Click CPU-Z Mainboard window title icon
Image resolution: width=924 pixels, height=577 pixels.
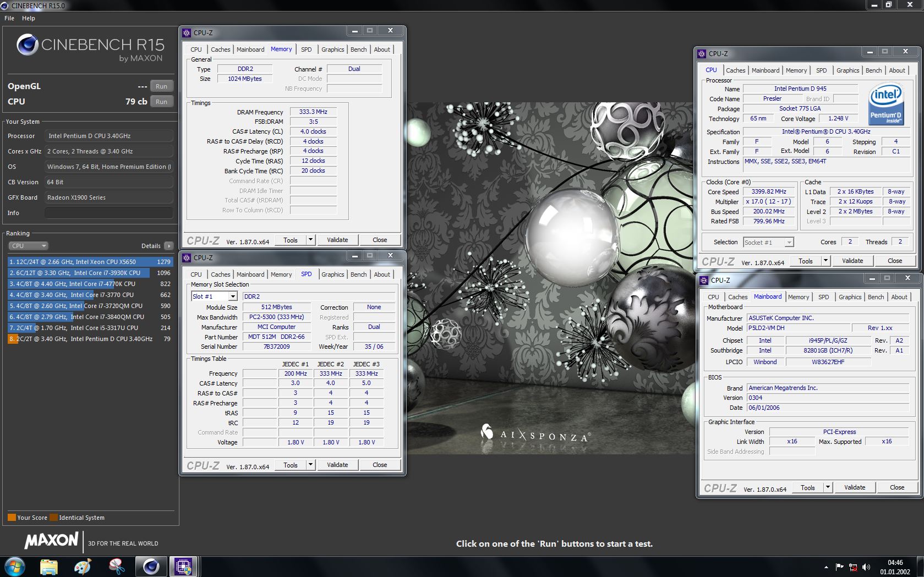pyautogui.click(x=704, y=280)
